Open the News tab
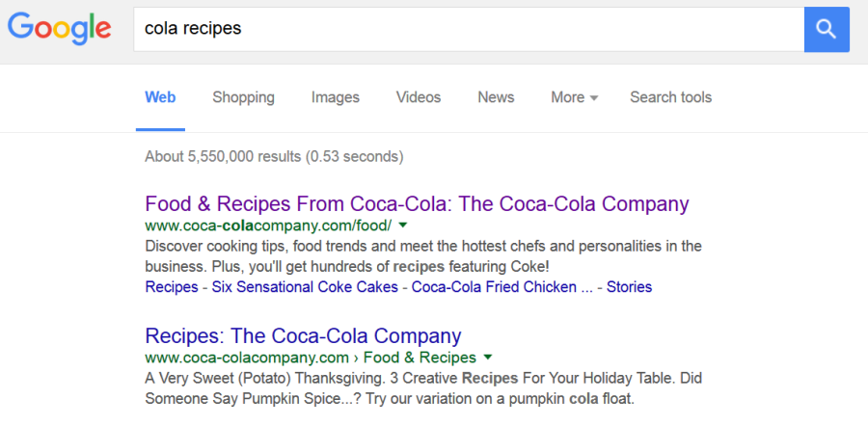This screenshot has width=868, height=425. [496, 98]
